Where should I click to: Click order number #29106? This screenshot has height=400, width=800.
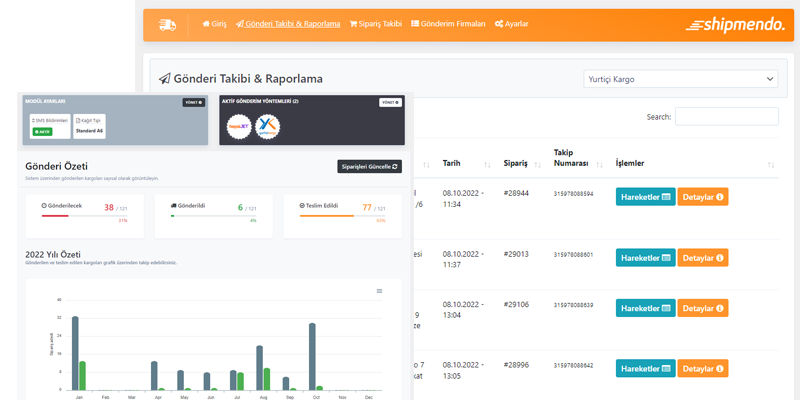click(516, 304)
